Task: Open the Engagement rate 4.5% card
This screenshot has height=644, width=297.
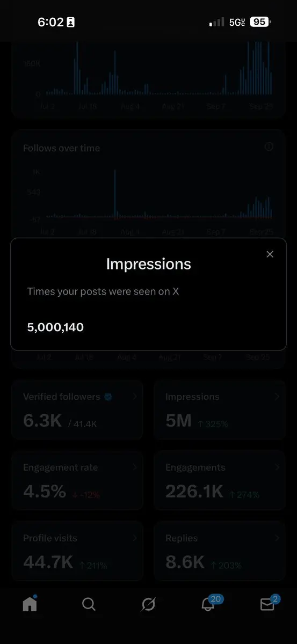Action: coord(77,481)
